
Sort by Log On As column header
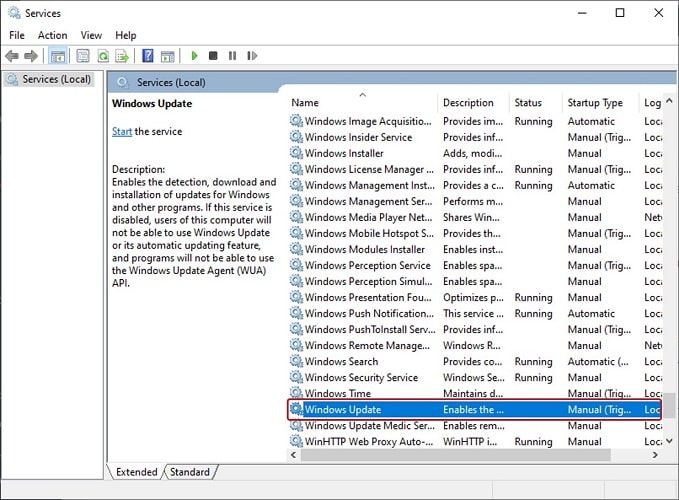pyautogui.click(x=651, y=102)
